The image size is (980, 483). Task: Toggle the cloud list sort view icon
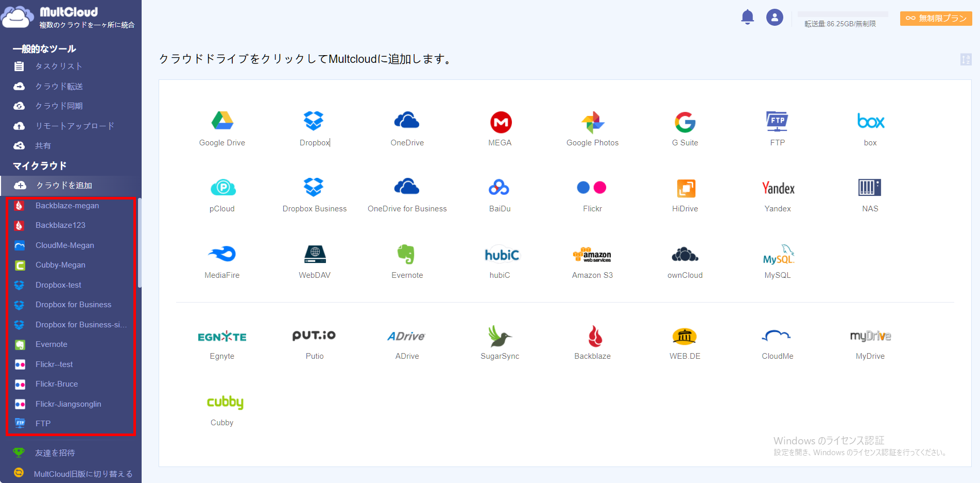pos(966,60)
